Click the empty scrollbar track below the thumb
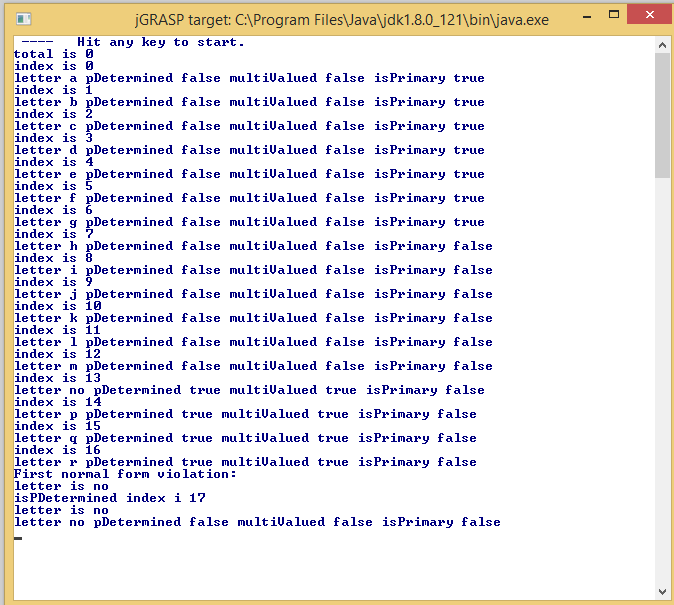Screen dimensions: 674x605 [662, 380]
